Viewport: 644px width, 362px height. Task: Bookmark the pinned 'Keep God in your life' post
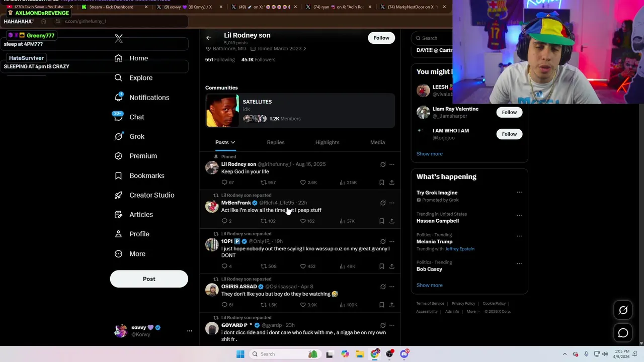pos(382,183)
